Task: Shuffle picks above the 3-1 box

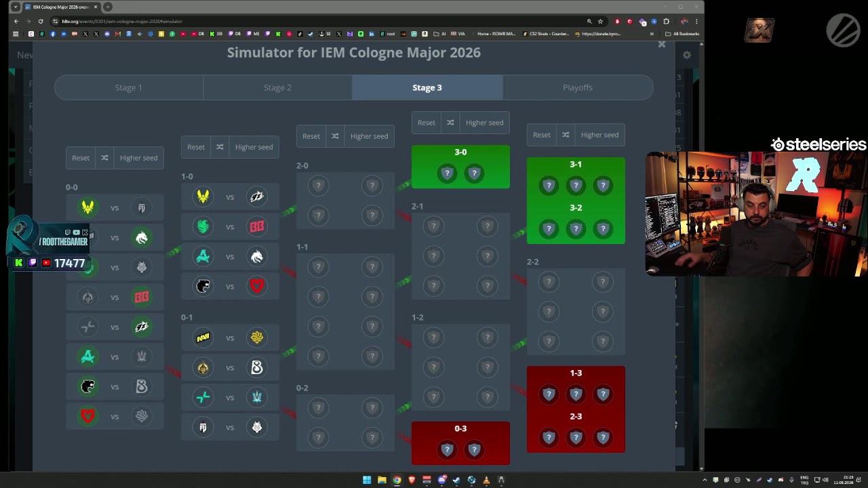Action: pyautogui.click(x=566, y=135)
